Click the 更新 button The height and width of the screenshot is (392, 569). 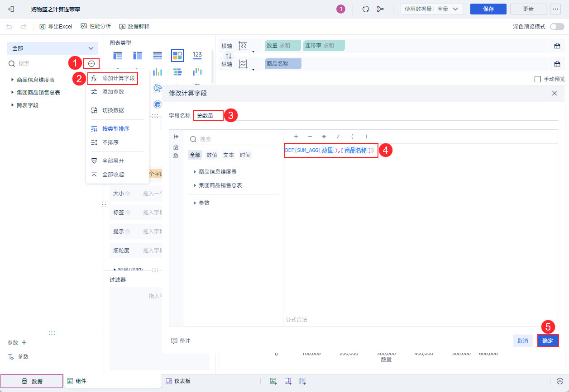click(528, 9)
